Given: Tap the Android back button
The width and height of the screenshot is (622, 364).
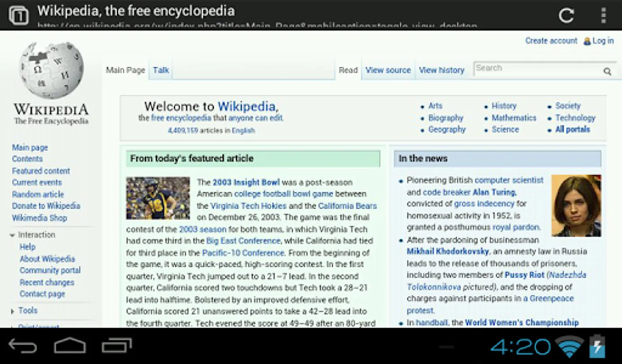Looking at the screenshot, I should (23, 346).
